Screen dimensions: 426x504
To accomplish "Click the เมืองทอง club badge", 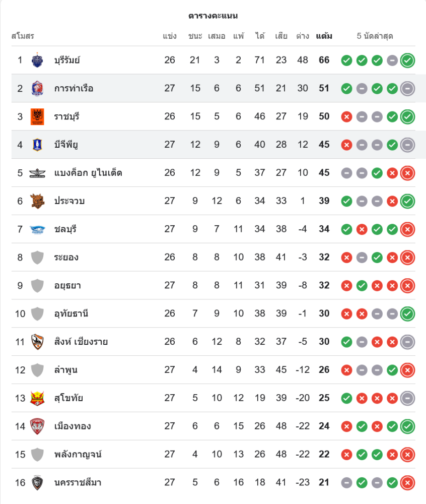I will 37,426.
